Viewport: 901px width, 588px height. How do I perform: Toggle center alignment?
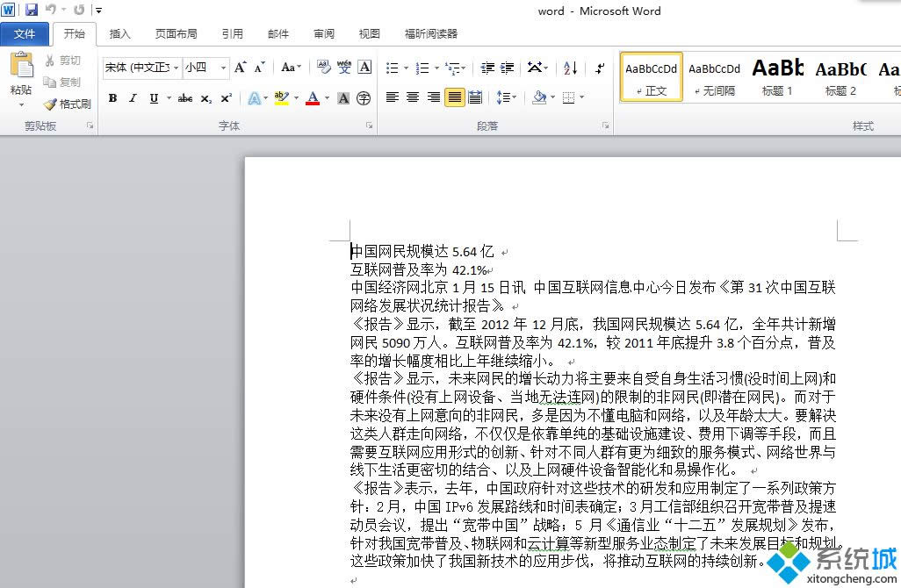coord(413,98)
